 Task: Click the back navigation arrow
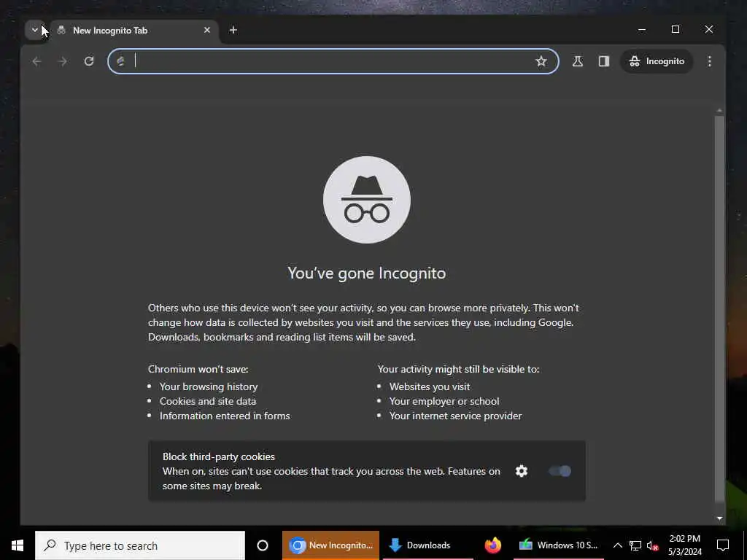[x=36, y=61]
